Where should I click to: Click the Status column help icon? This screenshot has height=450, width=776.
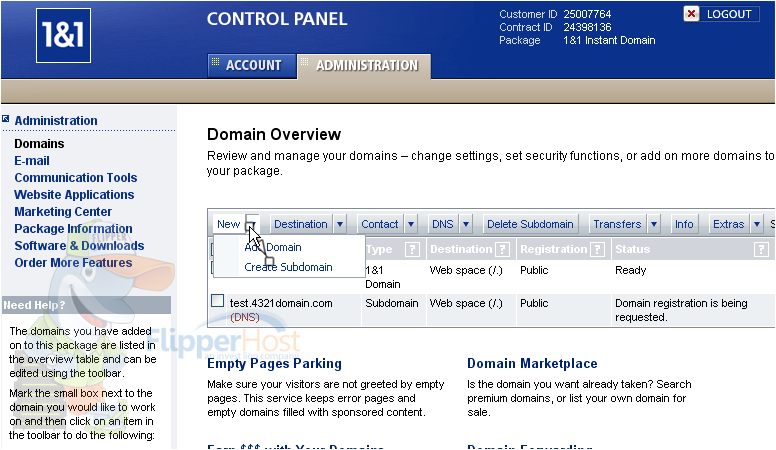pos(761,249)
